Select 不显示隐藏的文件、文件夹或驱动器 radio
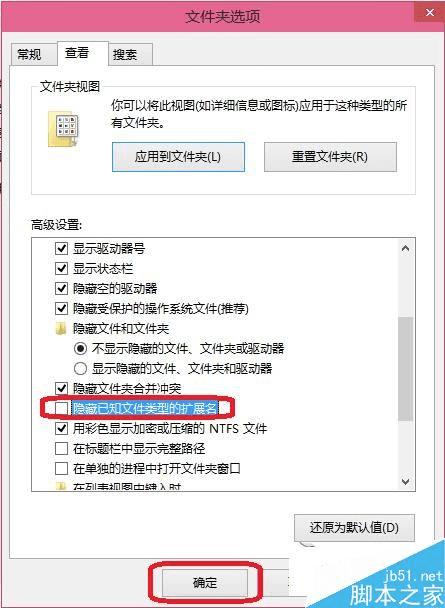445x608 pixels. pyautogui.click(x=80, y=349)
